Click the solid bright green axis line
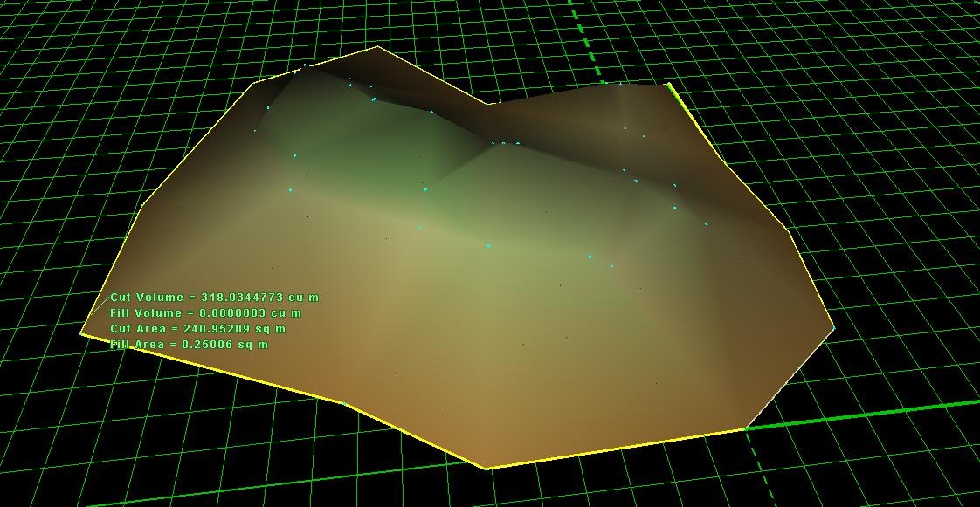This screenshot has width=980, height=507. (873, 412)
